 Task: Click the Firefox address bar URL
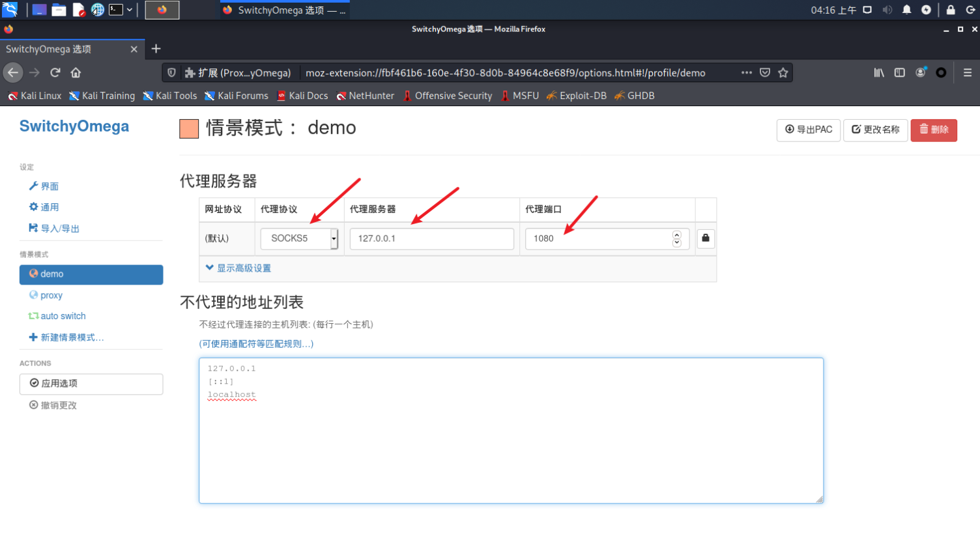[x=506, y=73]
